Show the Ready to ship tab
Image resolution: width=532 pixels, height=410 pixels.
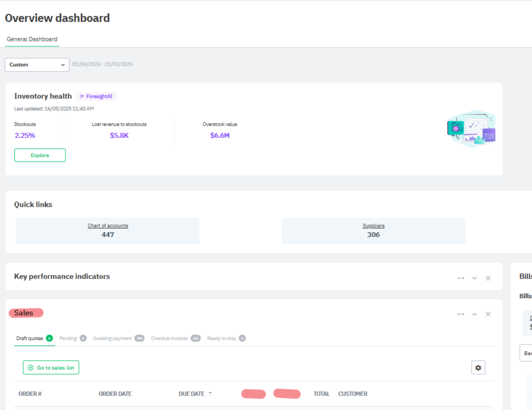click(x=221, y=338)
